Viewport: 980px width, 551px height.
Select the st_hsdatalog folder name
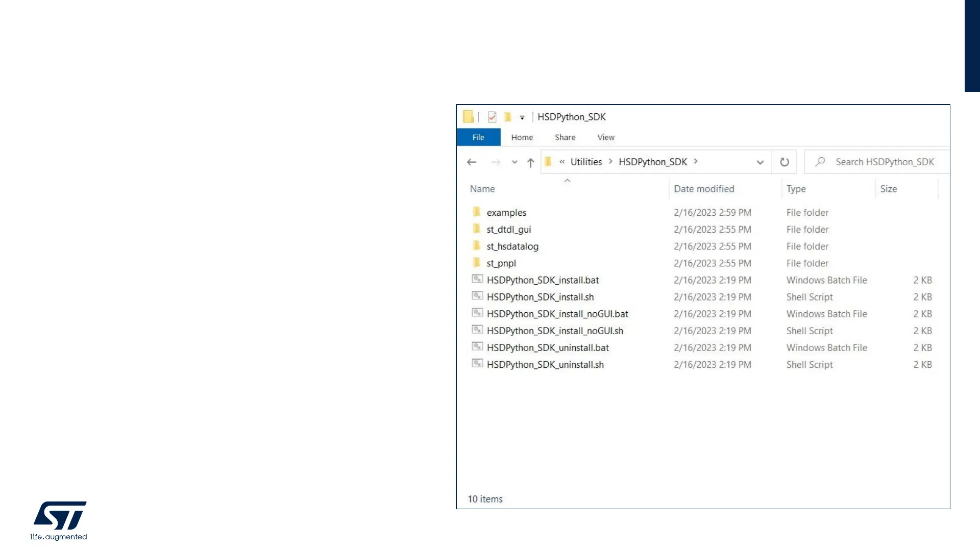pyautogui.click(x=512, y=246)
